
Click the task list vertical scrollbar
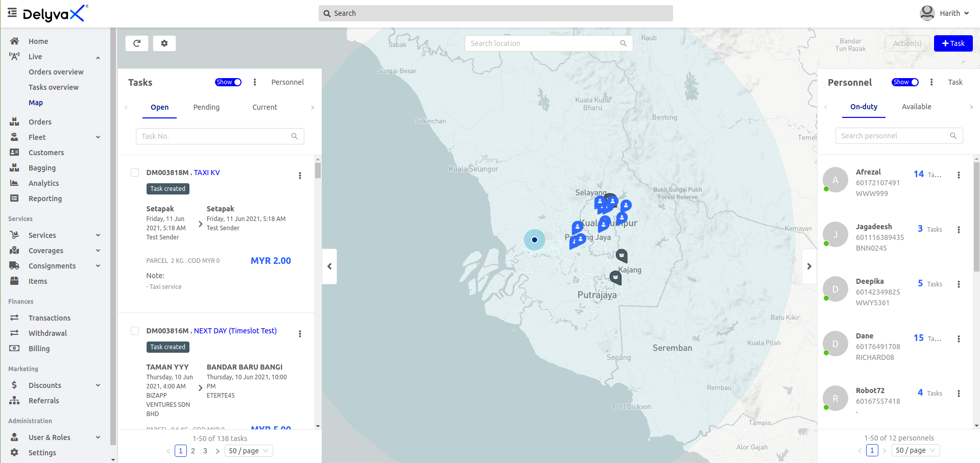318,170
